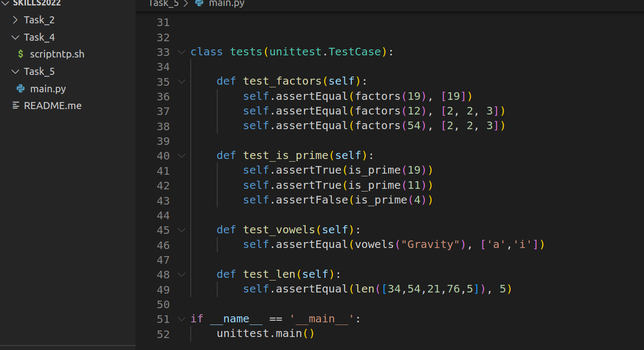
Task: Click line number 52 in the gutter
Action: coord(163,334)
